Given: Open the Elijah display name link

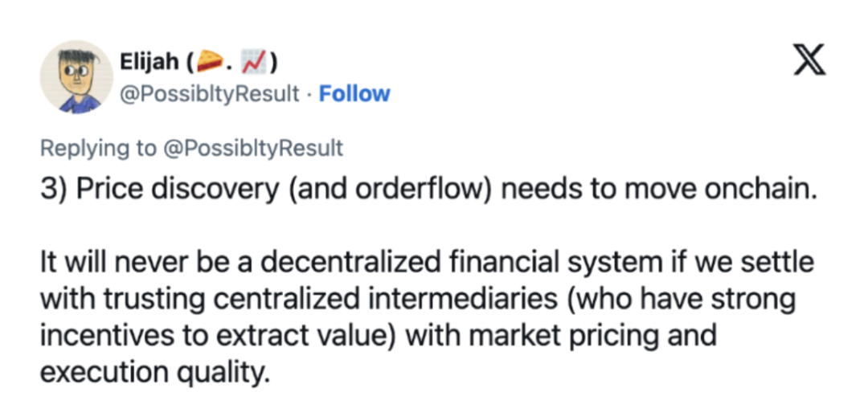Looking at the screenshot, I should click(149, 62).
